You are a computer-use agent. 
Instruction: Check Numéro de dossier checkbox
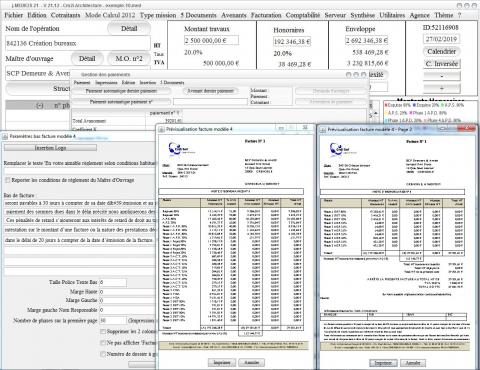tap(103, 354)
